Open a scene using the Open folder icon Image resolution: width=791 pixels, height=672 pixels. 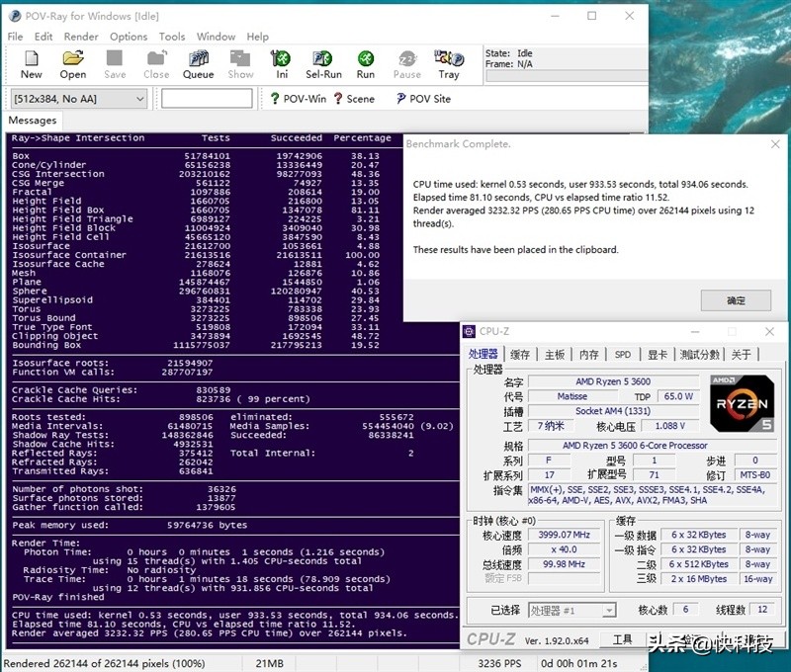(72, 62)
